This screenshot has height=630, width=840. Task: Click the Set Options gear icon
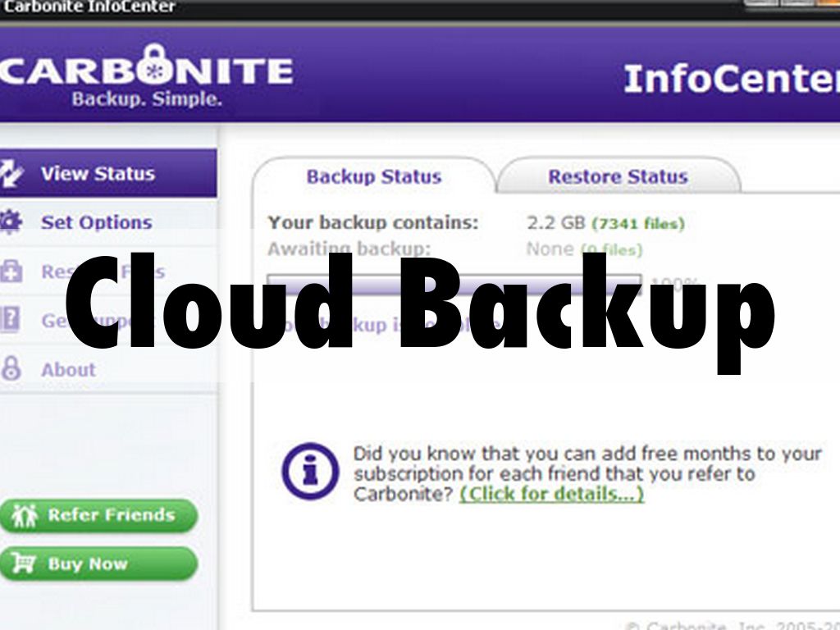click(x=10, y=222)
